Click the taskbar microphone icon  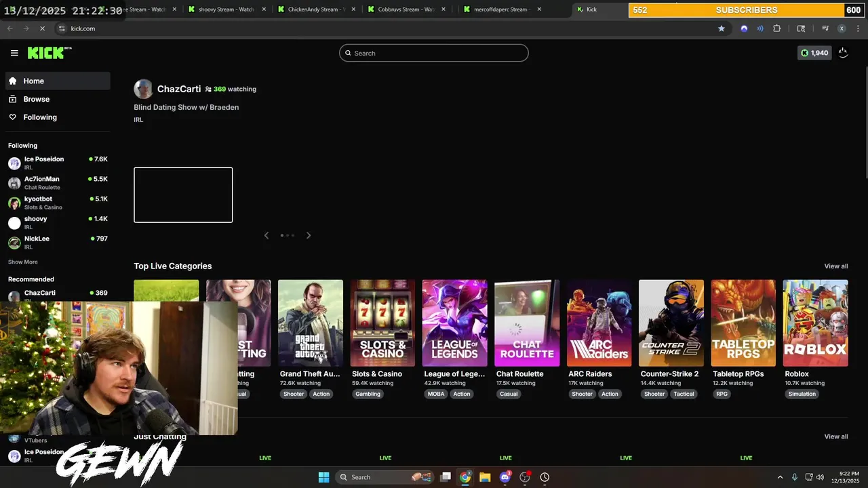795,477
